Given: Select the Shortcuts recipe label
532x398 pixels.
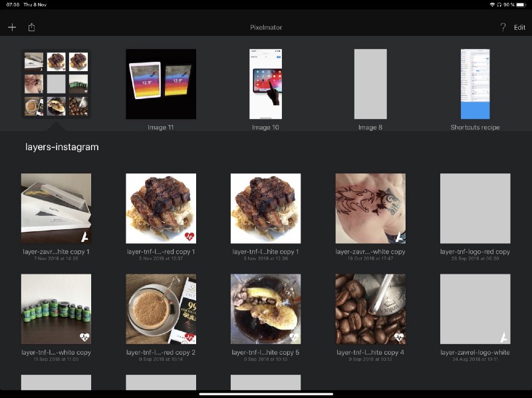Looking at the screenshot, I should coord(475,128).
